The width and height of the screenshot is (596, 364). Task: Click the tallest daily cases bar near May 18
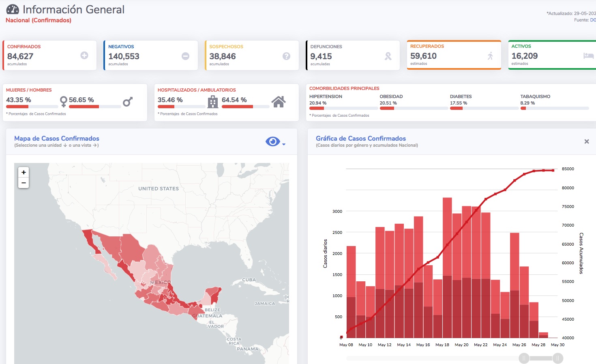pos(447,268)
